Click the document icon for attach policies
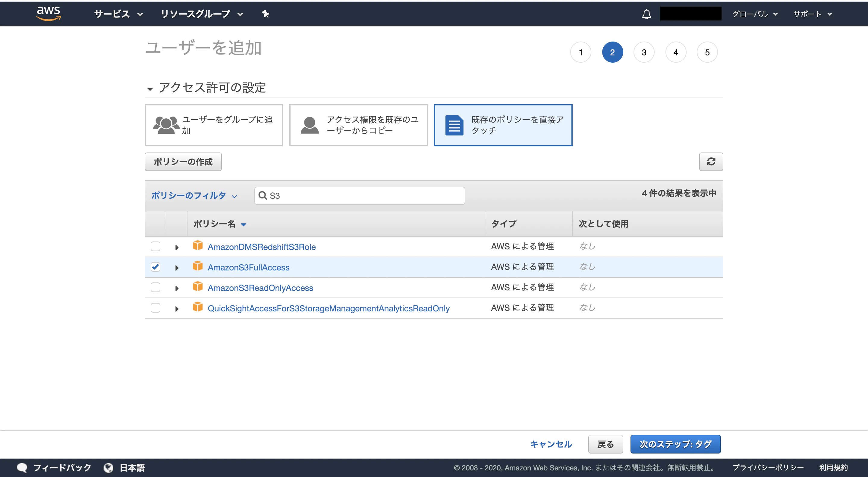This screenshot has width=868, height=477. (454, 125)
